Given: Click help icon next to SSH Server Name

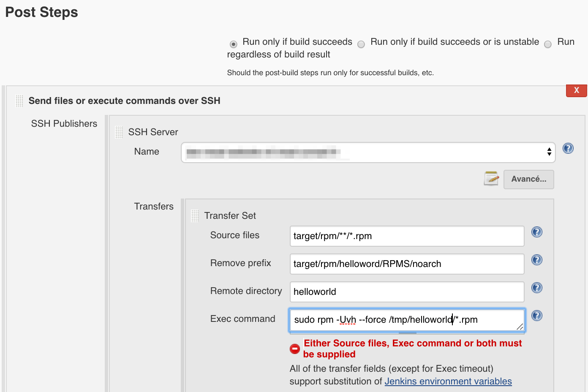Looking at the screenshot, I should coord(568,148).
